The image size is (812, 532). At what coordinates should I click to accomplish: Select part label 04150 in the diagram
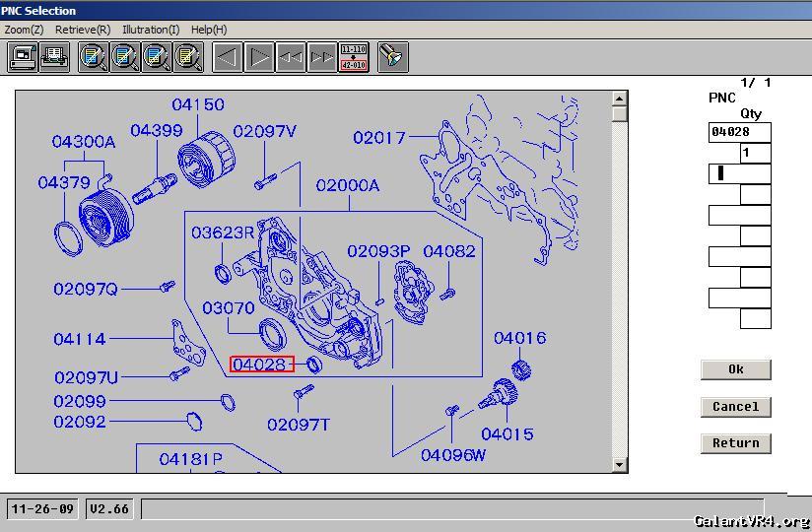197,104
